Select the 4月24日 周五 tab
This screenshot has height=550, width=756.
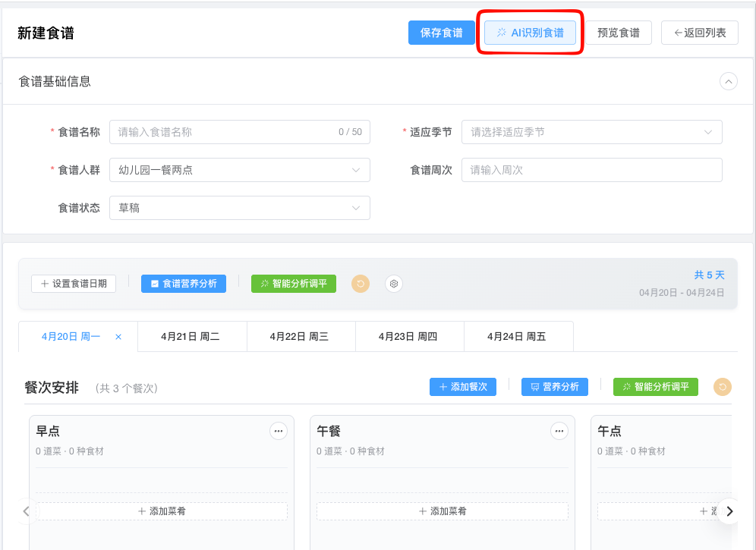pyautogui.click(x=518, y=337)
